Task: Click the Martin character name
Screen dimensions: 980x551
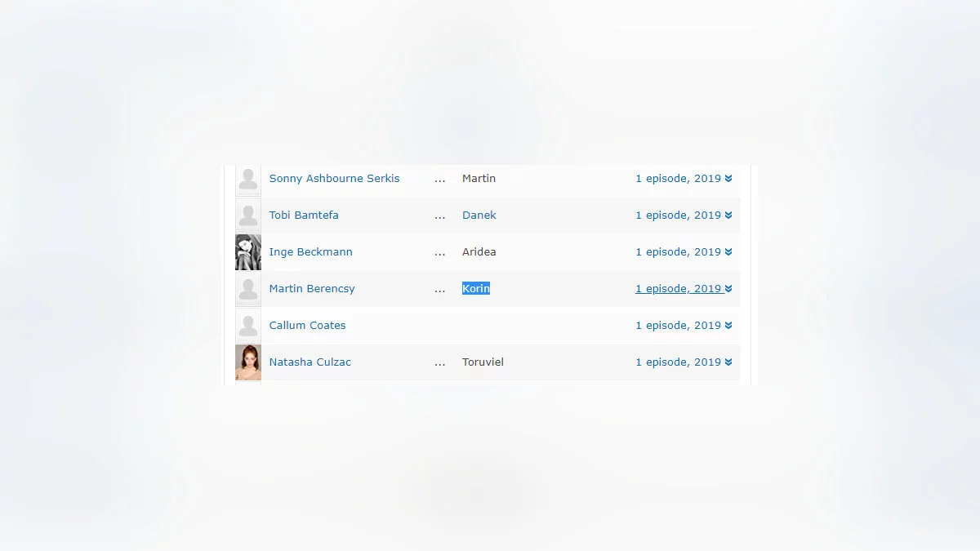Action: click(x=479, y=179)
